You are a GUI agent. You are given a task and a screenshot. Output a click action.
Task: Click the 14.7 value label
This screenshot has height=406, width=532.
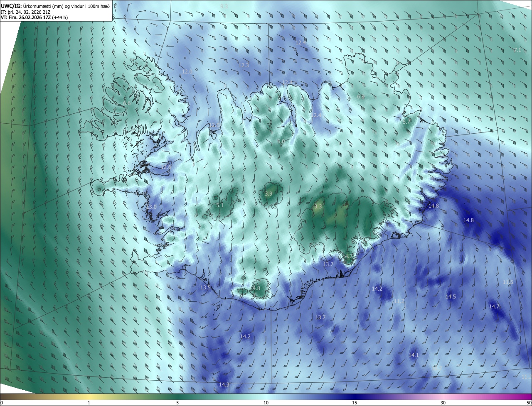click(494, 306)
